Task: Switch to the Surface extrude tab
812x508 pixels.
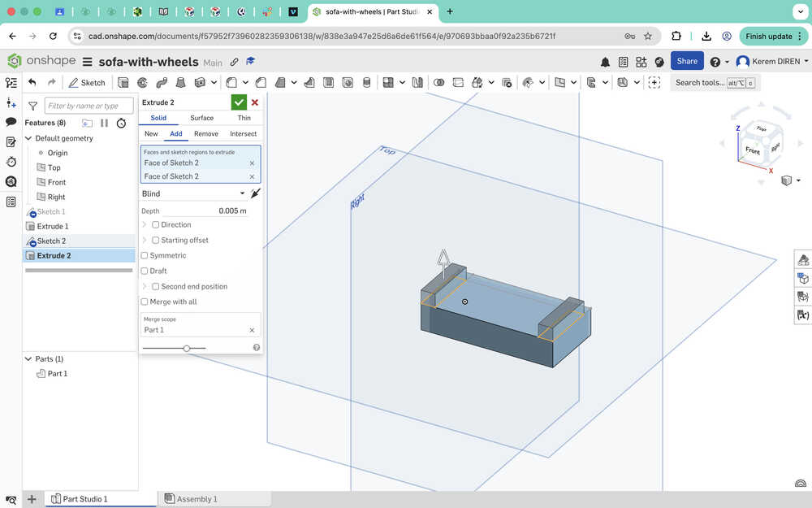Action: coord(201,118)
